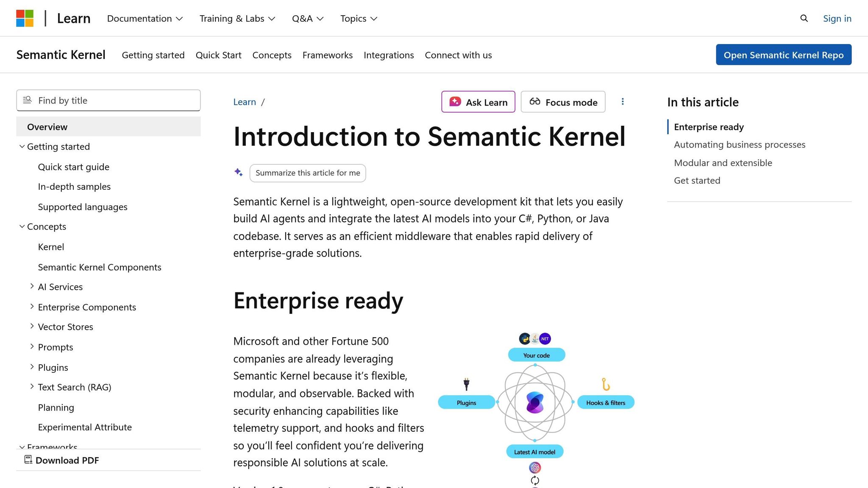This screenshot has width=868, height=488.
Task: Switch to the Quick Start nav item
Action: point(218,55)
